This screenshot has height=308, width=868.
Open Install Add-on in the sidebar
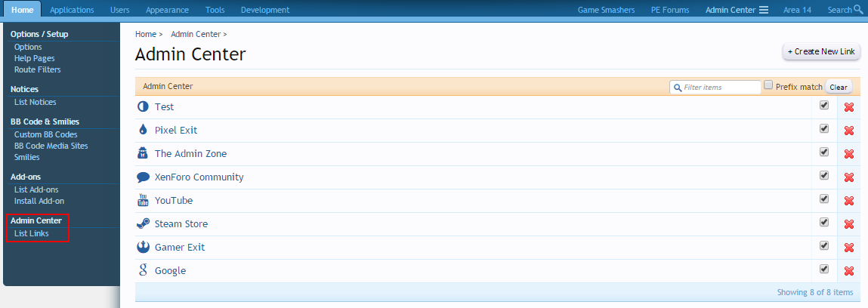39,201
